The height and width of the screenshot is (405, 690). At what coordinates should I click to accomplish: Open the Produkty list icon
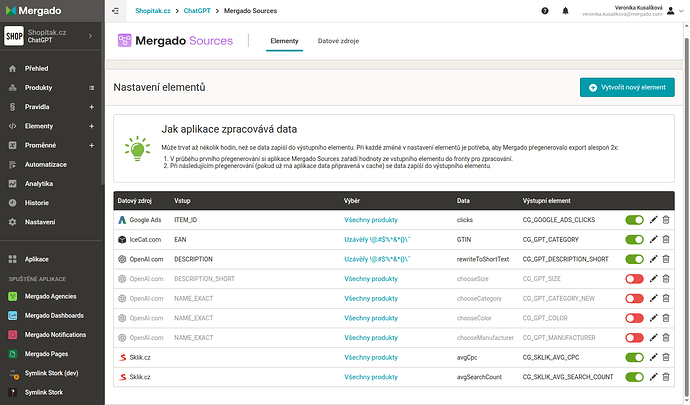coord(92,88)
